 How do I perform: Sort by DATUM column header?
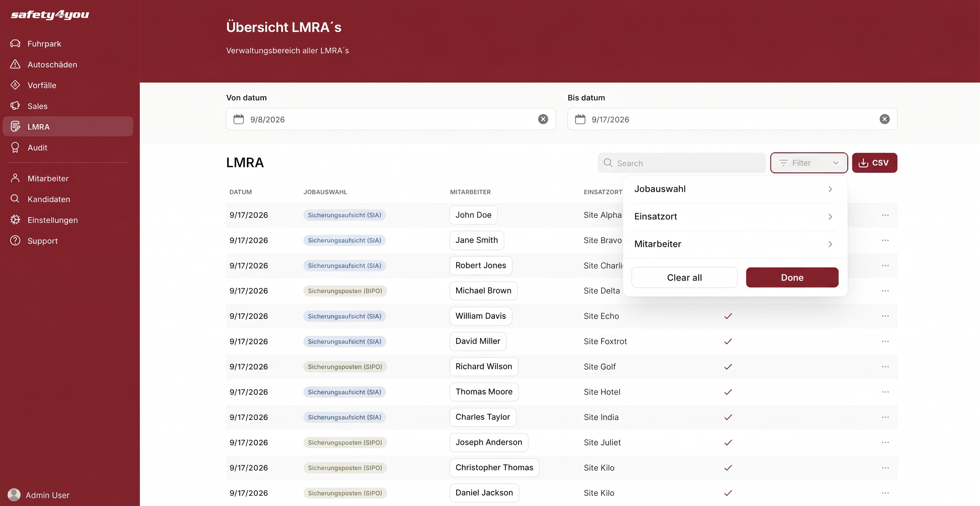240,192
